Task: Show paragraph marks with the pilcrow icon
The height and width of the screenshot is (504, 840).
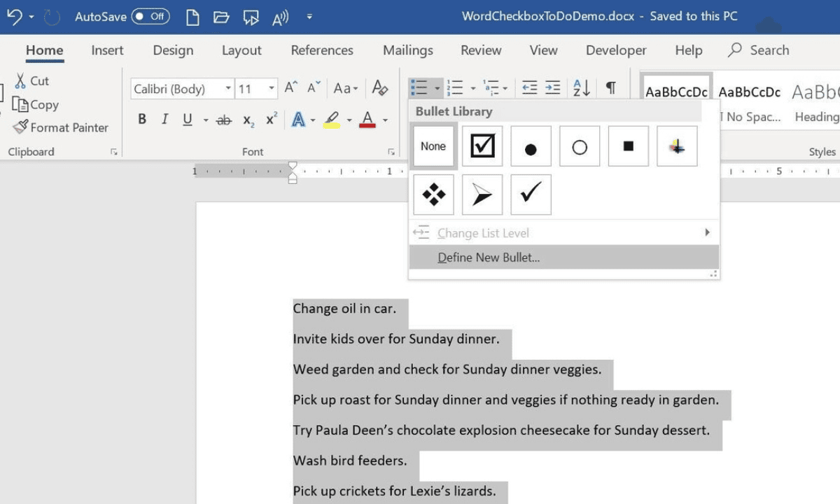Action: tap(610, 87)
